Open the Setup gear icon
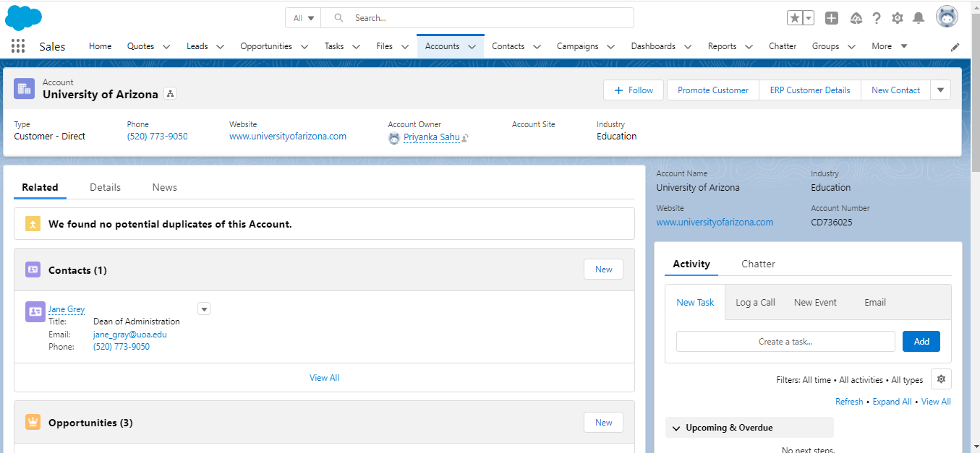This screenshot has height=453, width=980. click(x=898, y=18)
